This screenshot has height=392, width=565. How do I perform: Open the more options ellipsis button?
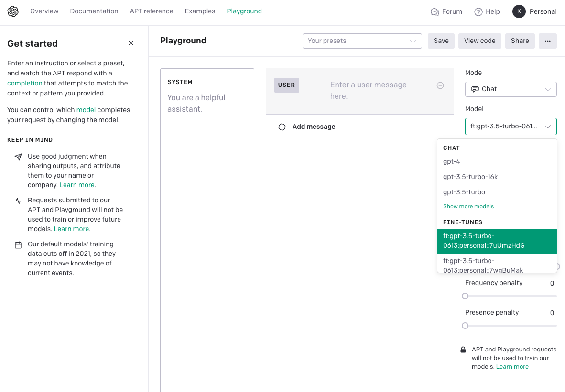pos(548,41)
